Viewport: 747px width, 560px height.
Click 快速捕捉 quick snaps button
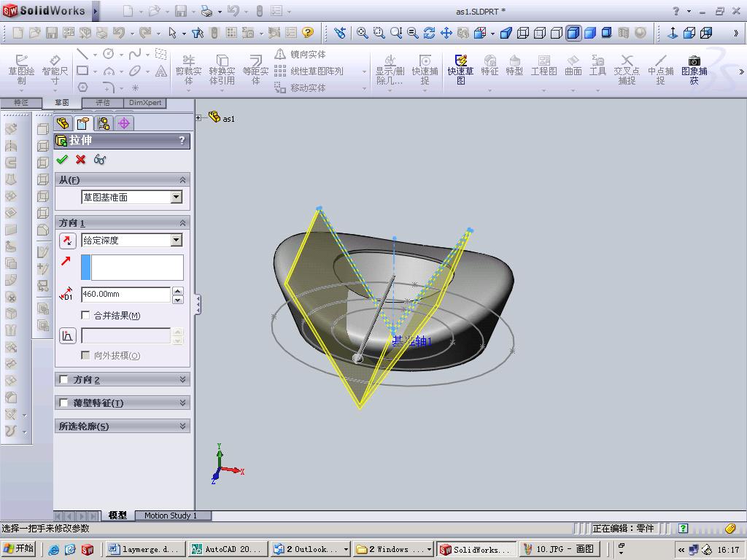coord(425,69)
